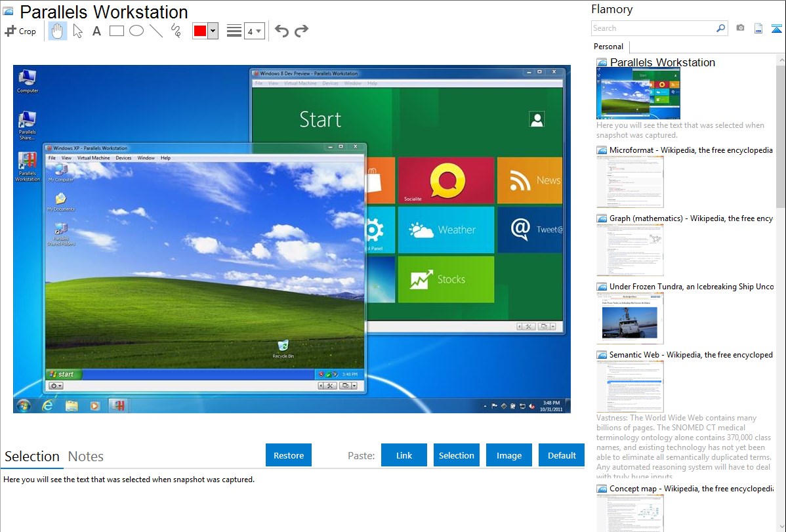Switch to the Personal tab

609,47
